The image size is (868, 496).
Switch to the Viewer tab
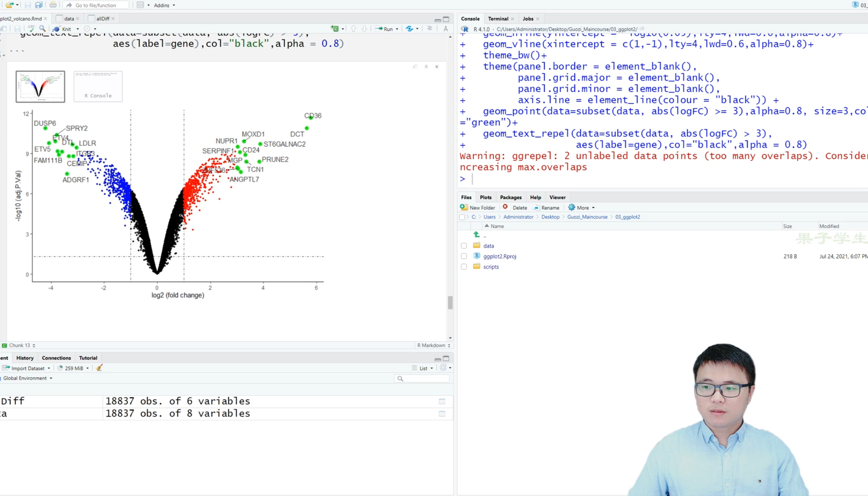tap(557, 197)
